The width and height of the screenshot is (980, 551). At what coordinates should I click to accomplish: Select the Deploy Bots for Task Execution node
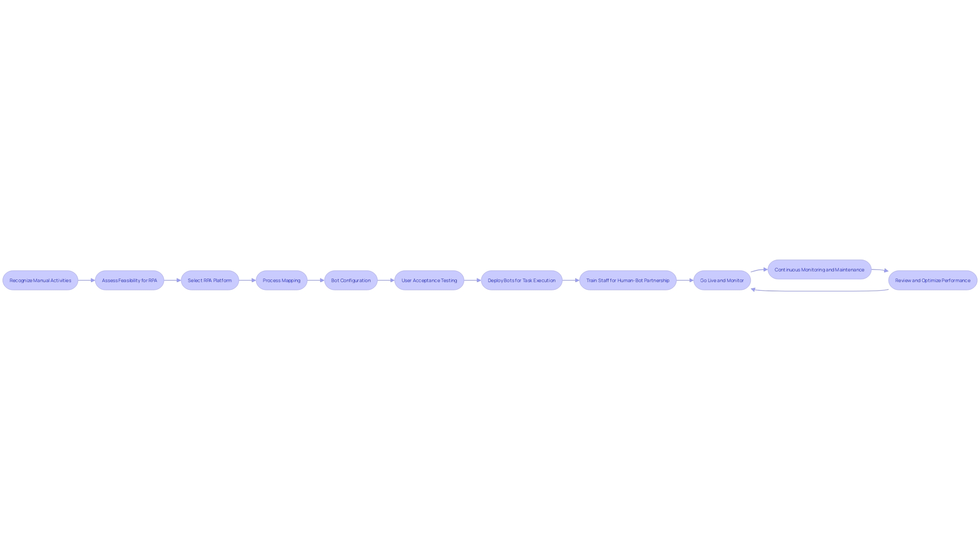[x=521, y=280]
